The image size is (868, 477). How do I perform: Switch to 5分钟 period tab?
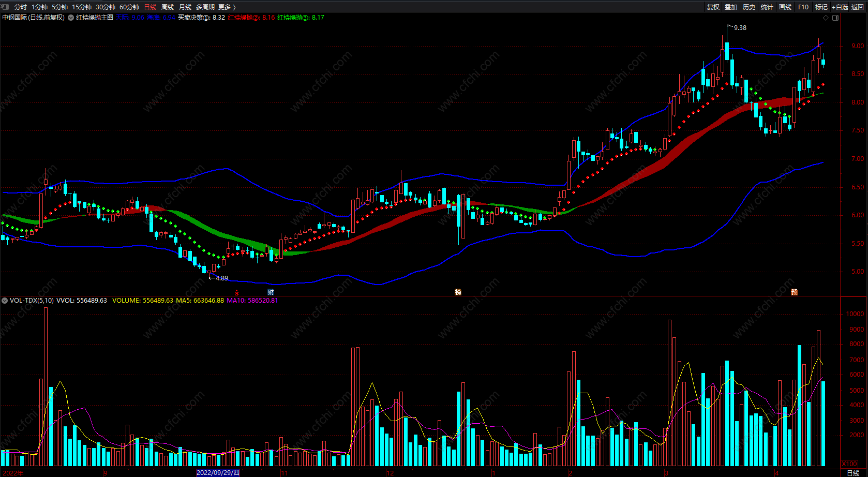coord(59,7)
